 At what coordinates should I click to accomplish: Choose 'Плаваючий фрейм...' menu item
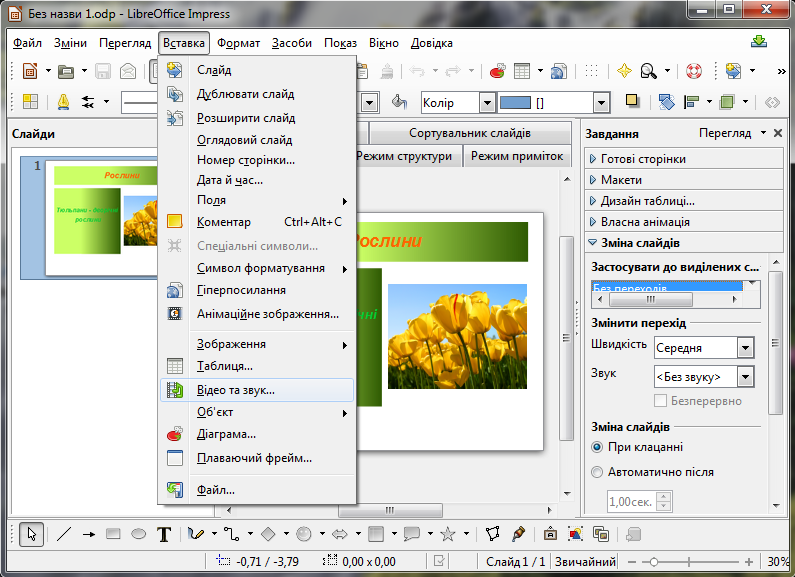tap(257, 458)
